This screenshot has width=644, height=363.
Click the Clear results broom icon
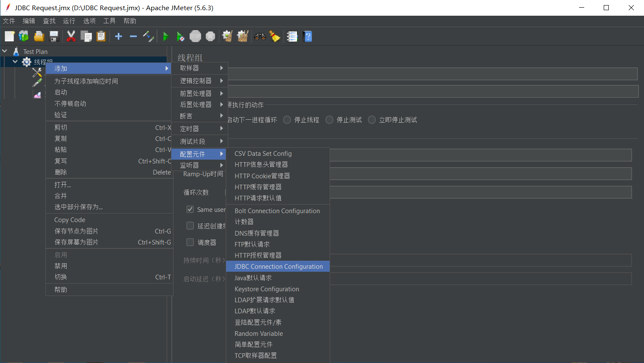click(227, 37)
